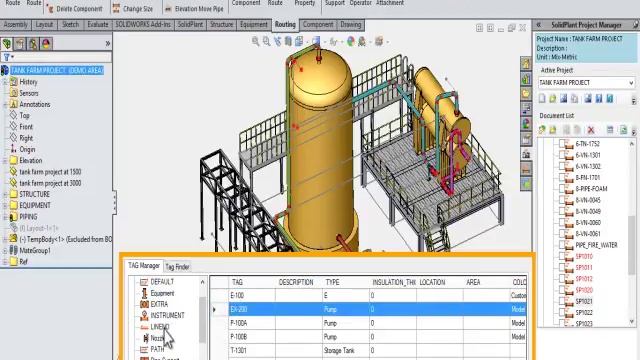Select the INSTRUMENT category in TAG Manager
Screen dimensions: 640x360
(167, 316)
